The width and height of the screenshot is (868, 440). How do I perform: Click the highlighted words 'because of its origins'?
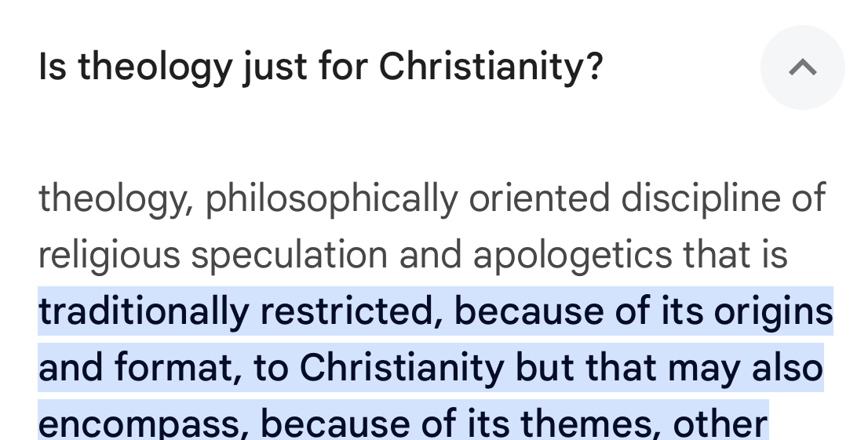pyautogui.click(x=644, y=311)
